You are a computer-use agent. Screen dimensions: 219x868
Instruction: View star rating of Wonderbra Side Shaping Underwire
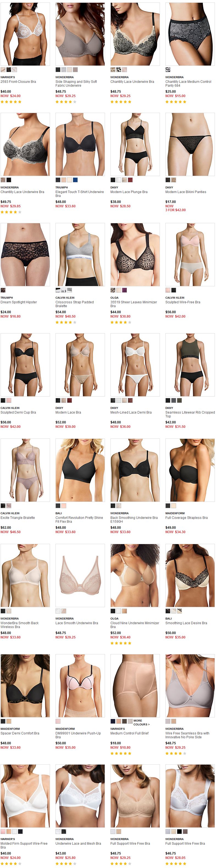tap(66, 102)
